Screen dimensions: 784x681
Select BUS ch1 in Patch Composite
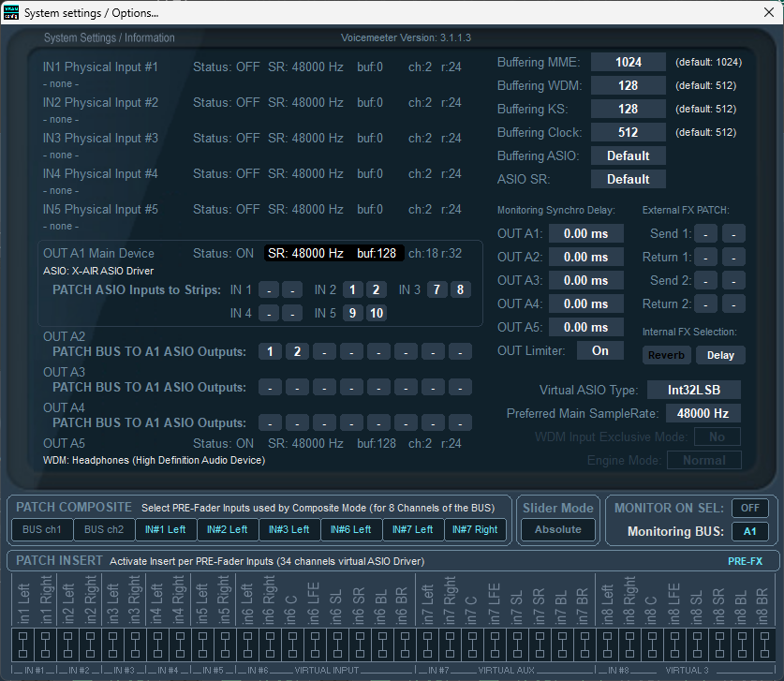tap(40, 529)
